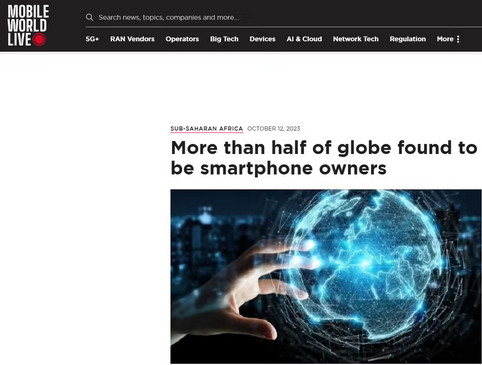Open the Operators menu item
The width and height of the screenshot is (482, 365).
point(182,39)
